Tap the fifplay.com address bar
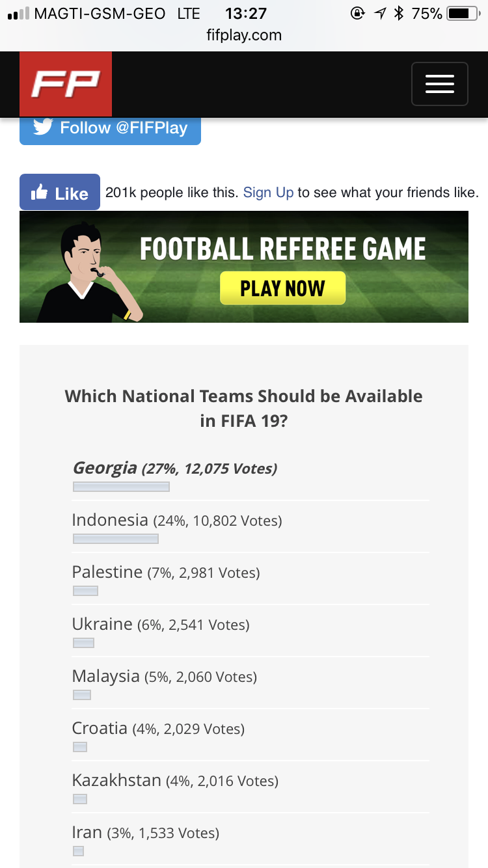This screenshot has width=488, height=868. click(x=244, y=35)
